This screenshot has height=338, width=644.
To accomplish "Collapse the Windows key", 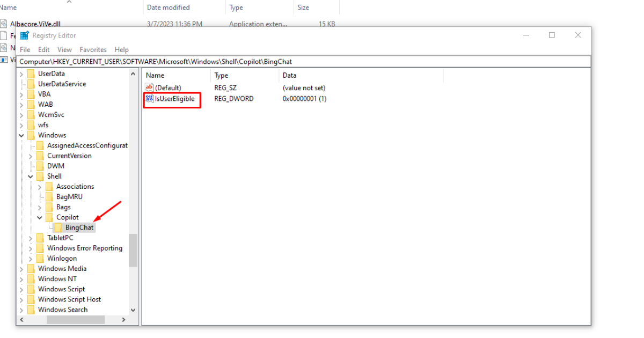I will tap(21, 135).
